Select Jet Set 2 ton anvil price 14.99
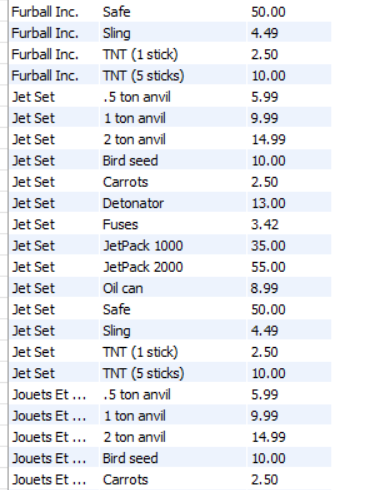 tap(289, 139)
